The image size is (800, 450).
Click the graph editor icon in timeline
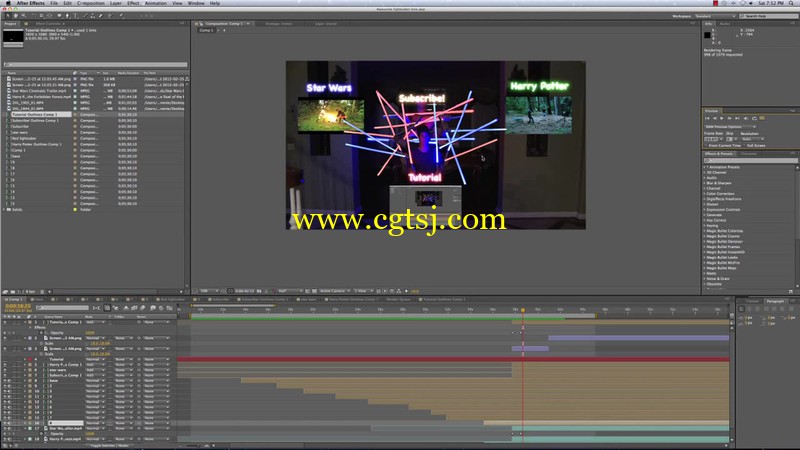(170, 308)
